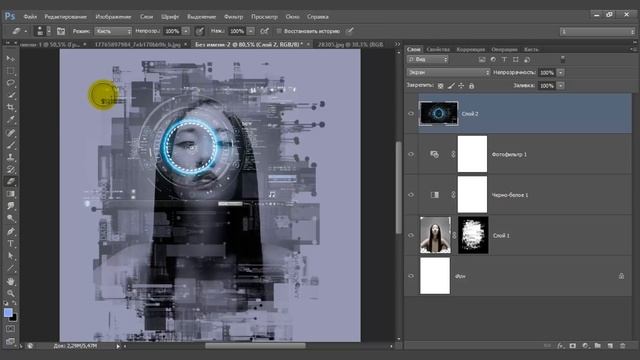Open Изображение menu
The image size is (640, 360).
113,17
